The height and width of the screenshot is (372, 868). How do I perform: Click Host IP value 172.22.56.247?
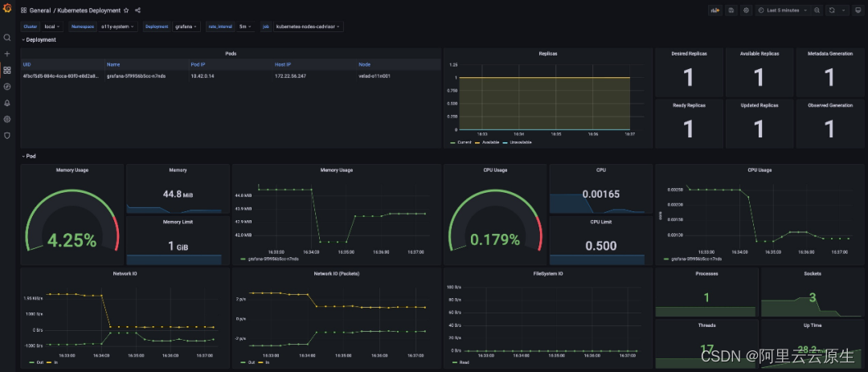tap(291, 76)
